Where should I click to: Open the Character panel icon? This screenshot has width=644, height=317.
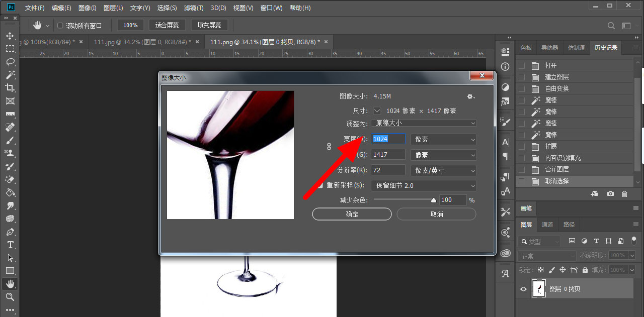[x=506, y=142]
